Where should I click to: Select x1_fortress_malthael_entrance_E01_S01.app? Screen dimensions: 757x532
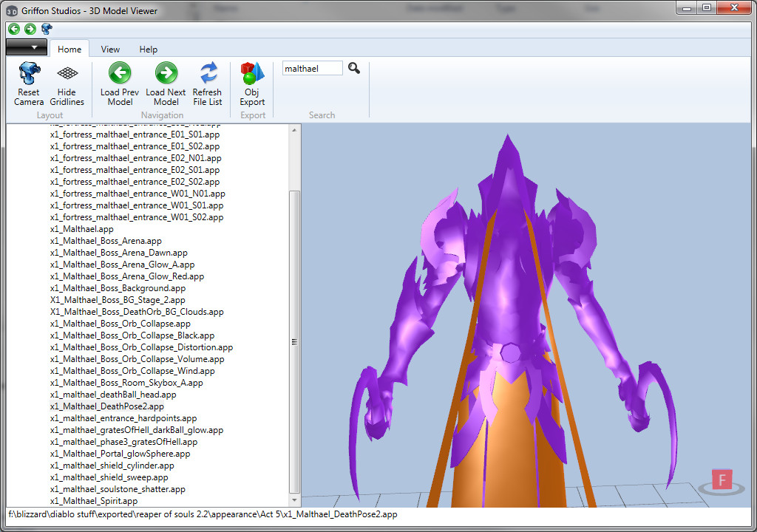135,134
